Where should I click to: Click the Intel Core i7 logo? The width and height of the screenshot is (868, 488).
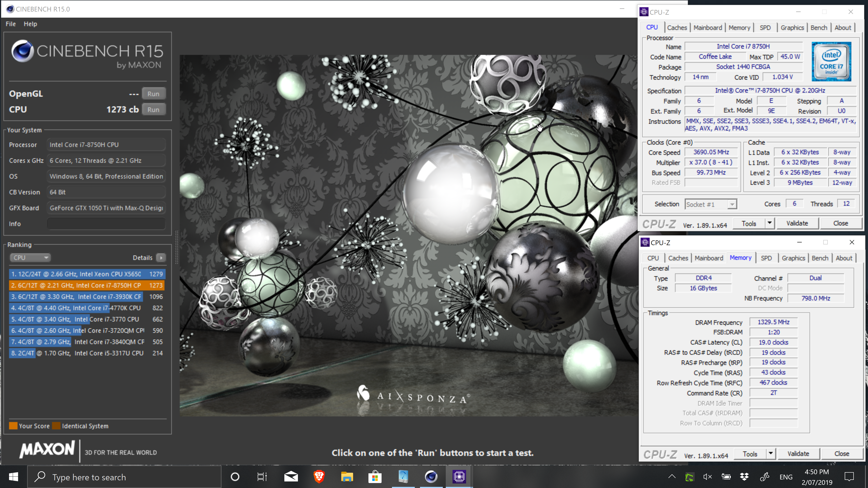(831, 62)
